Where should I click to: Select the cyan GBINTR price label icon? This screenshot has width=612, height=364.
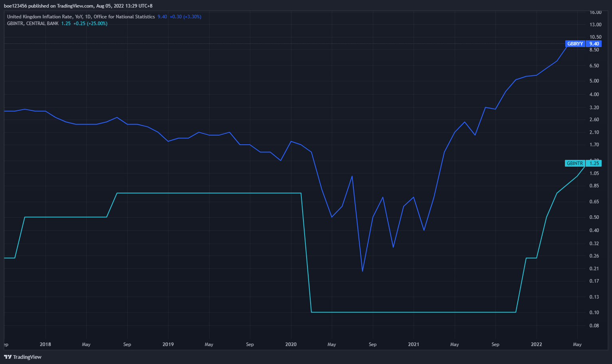pos(575,163)
